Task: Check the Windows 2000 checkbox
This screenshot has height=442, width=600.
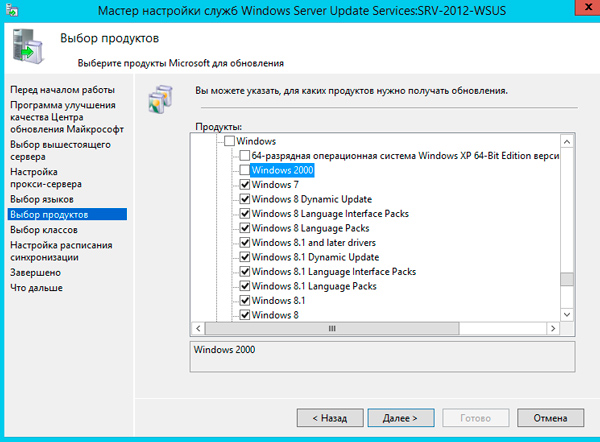Action: coord(245,170)
